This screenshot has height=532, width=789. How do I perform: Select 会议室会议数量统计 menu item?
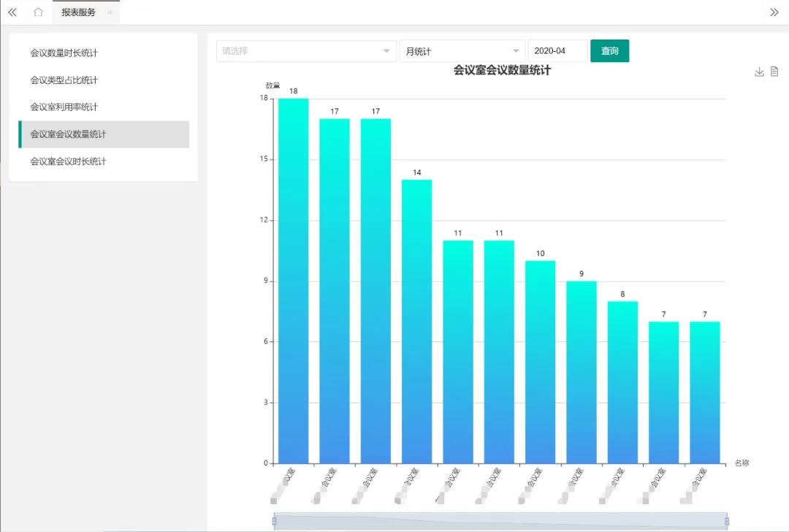point(68,134)
